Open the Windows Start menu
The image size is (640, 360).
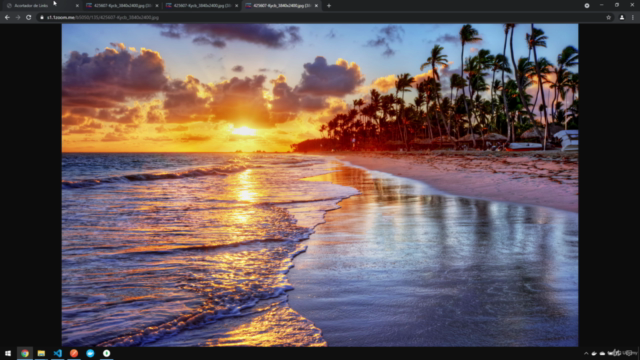click(8, 353)
